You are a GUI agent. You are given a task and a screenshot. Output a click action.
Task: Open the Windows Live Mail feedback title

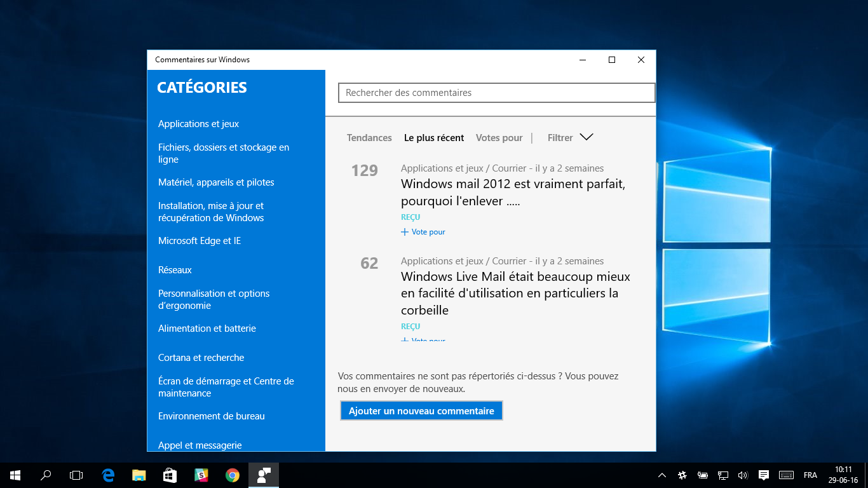pyautogui.click(x=516, y=294)
